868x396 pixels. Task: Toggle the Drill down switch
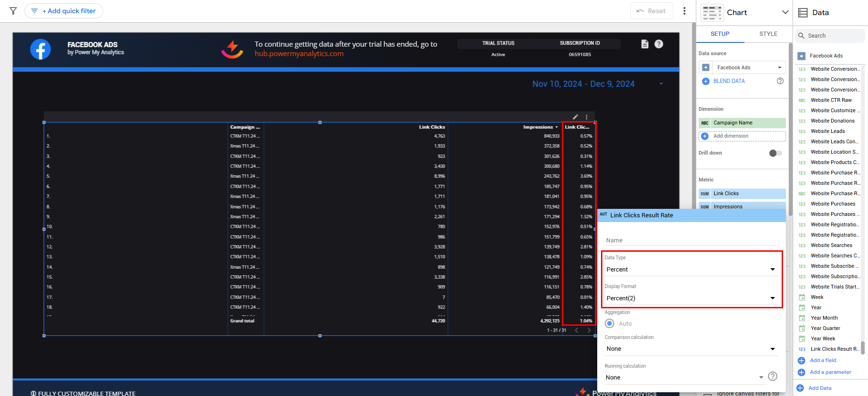click(775, 153)
